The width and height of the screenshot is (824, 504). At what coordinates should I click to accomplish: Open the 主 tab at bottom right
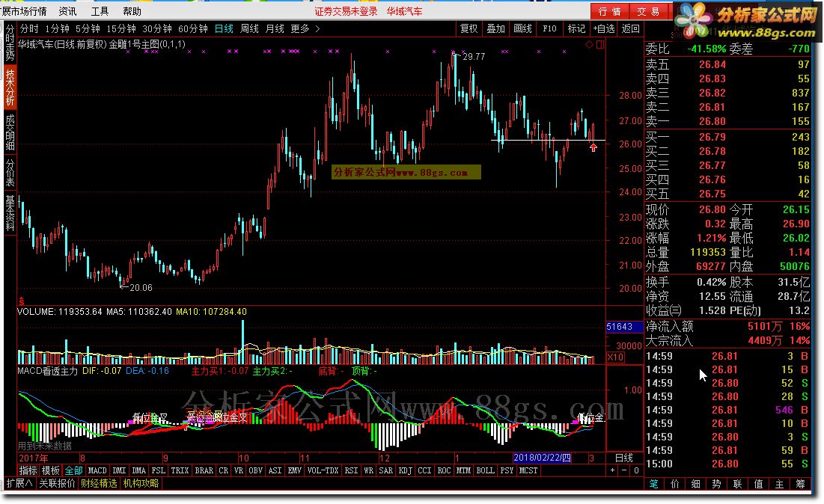click(779, 484)
